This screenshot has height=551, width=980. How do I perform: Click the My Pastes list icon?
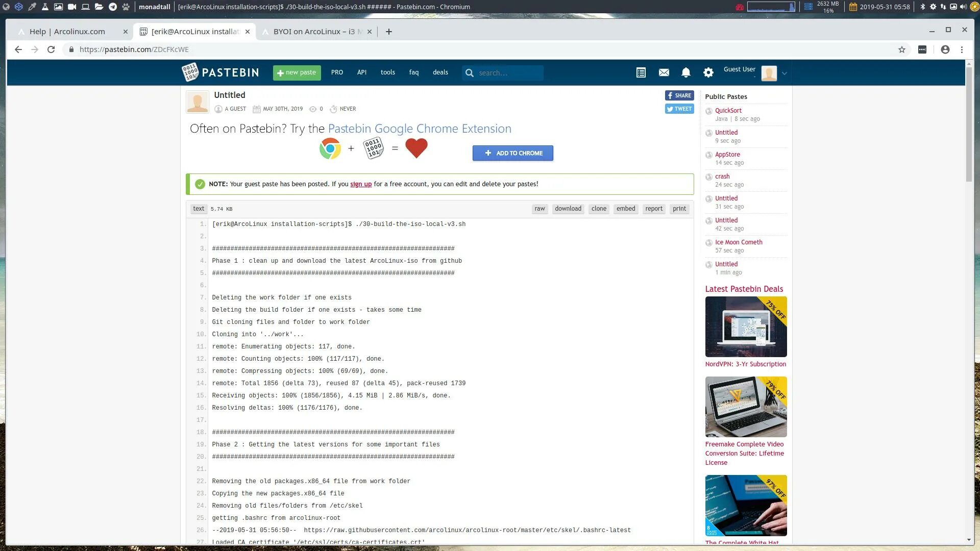click(x=641, y=72)
